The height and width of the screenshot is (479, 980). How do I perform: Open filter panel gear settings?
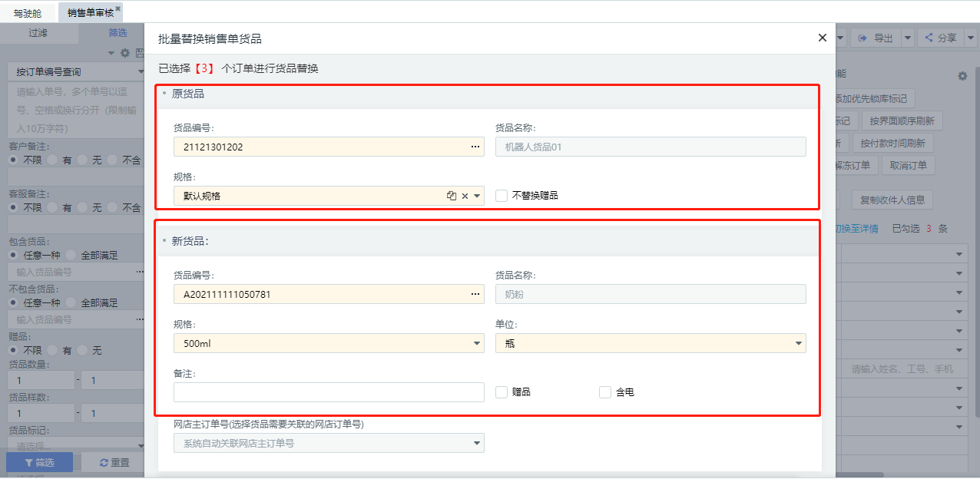125,53
